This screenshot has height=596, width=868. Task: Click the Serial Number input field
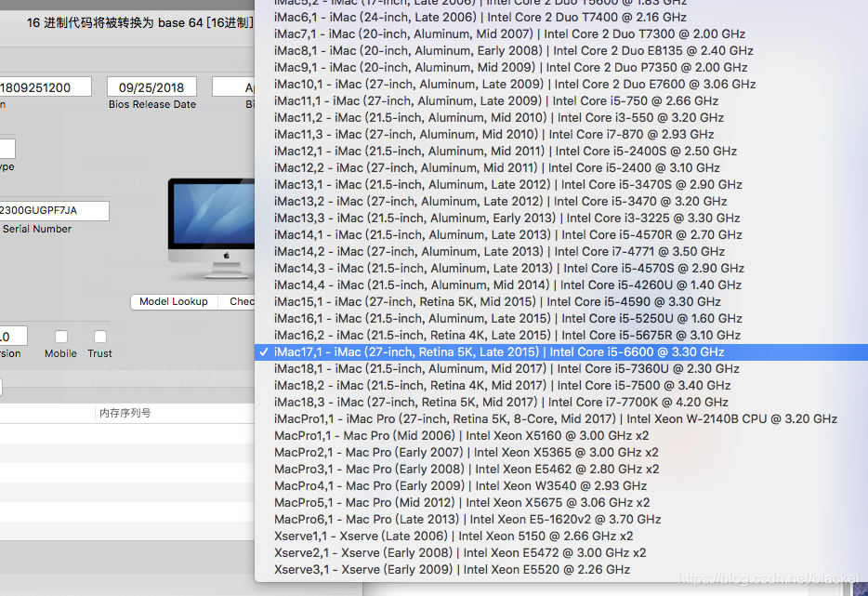pos(54,210)
